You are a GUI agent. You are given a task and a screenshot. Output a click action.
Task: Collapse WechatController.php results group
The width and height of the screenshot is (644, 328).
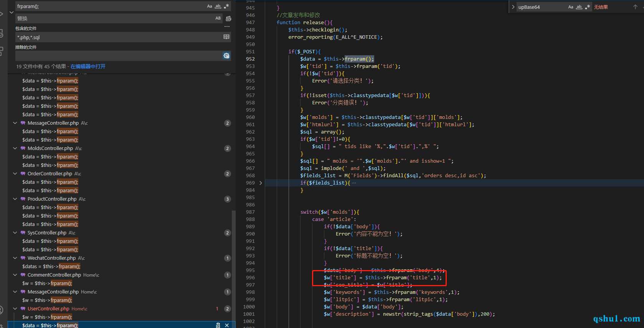pyautogui.click(x=15, y=258)
